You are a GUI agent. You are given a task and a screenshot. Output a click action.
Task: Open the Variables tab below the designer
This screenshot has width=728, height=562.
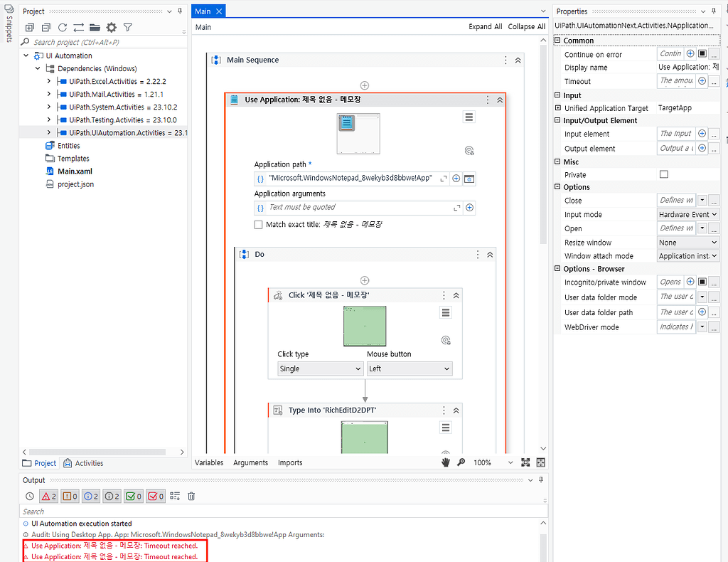[209, 462]
